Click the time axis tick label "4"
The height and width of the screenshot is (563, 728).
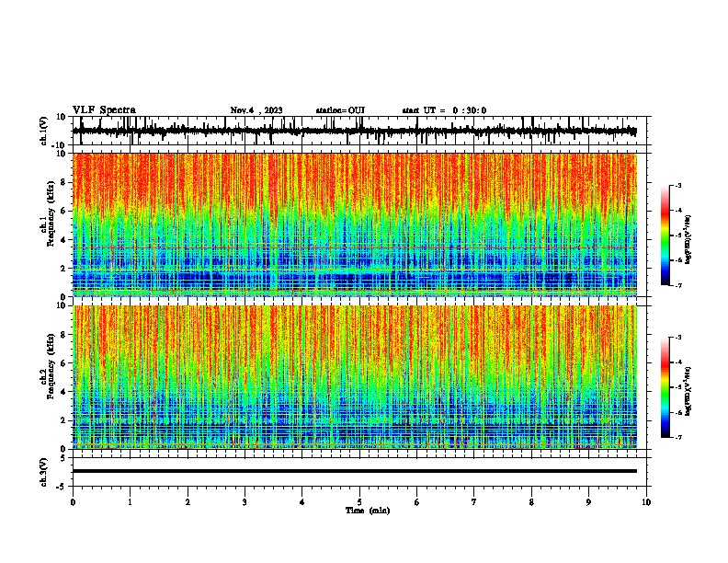pos(302,502)
